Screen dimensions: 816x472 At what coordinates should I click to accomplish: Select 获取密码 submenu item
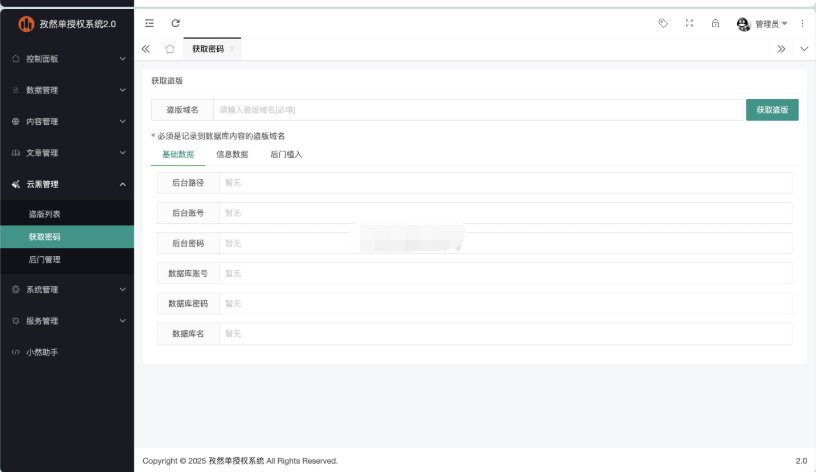(x=67, y=237)
